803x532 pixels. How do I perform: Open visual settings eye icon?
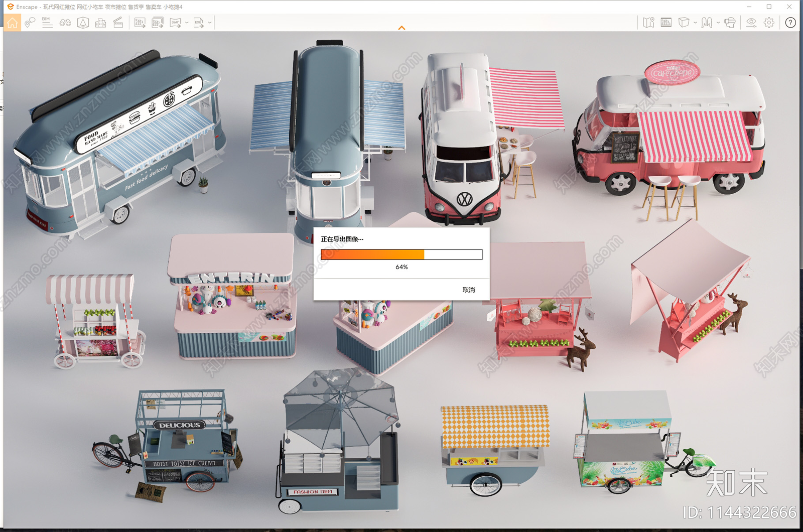[x=751, y=23]
